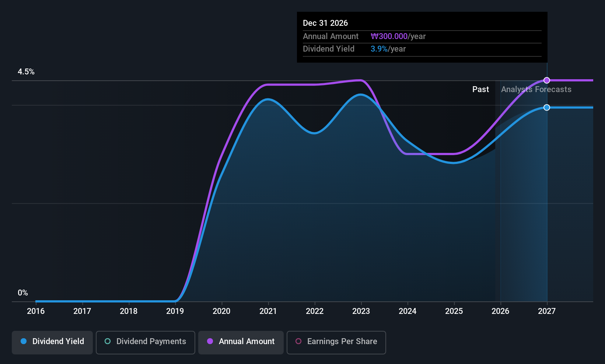This screenshot has height=364, width=605.
Task: Select the purple marker on the Annual Amount line
Action: (546, 80)
